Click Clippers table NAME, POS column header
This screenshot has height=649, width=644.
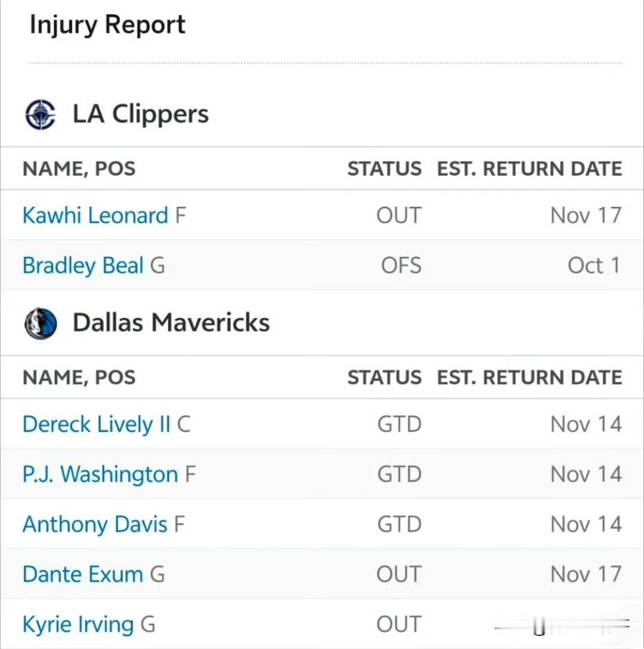tap(79, 169)
